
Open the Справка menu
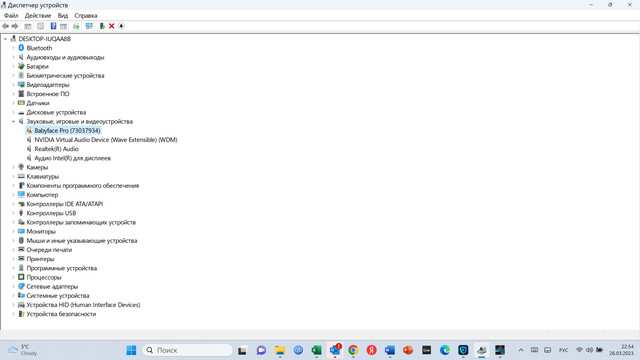86,16
